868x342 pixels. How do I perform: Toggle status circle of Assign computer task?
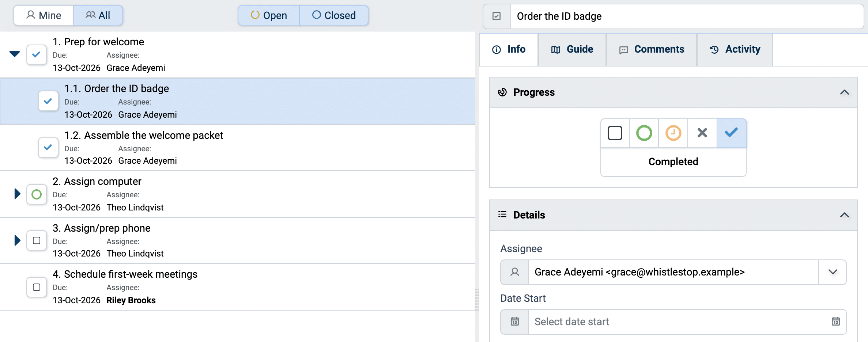[37, 194]
